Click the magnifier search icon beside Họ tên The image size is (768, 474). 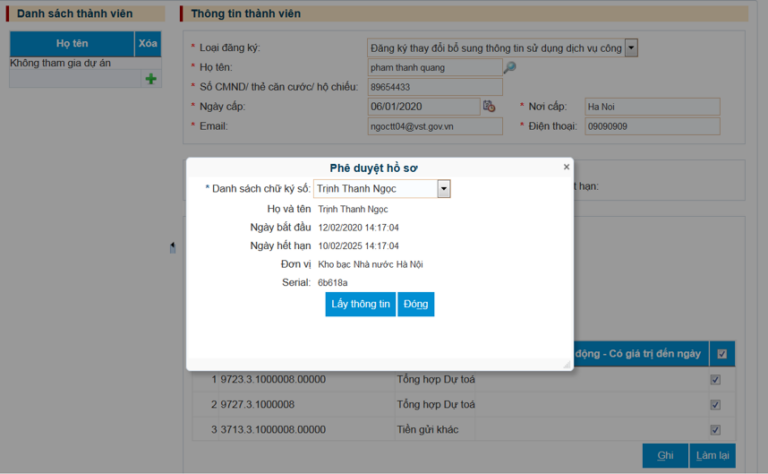coord(509,67)
